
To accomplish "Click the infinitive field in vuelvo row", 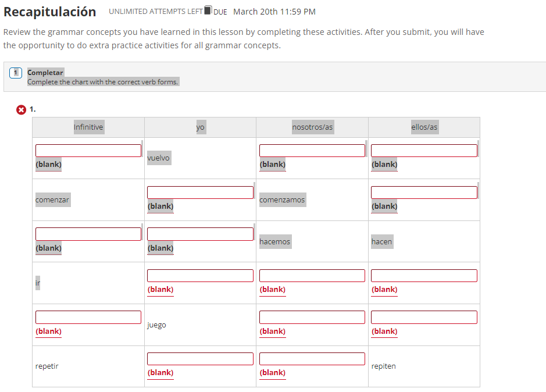I will 88,151.
